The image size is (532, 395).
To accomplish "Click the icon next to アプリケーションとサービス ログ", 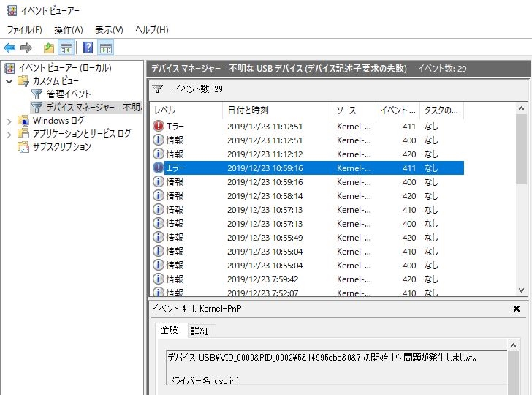I will click(23, 133).
